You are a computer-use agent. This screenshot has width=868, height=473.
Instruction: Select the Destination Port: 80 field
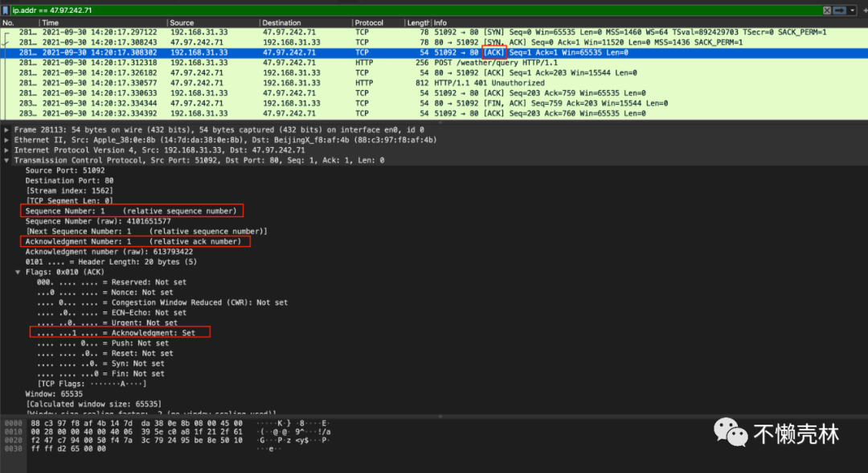(x=69, y=180)
